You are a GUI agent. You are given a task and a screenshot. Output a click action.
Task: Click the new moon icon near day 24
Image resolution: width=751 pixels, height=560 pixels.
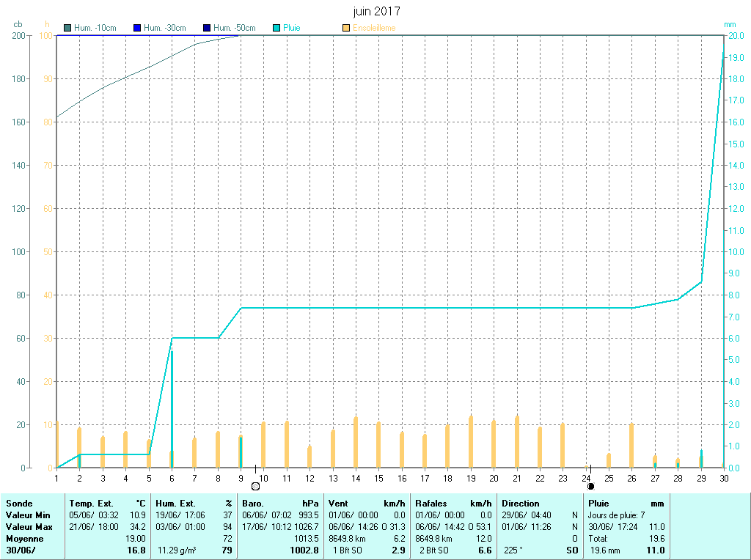click(x=590, y=486)
